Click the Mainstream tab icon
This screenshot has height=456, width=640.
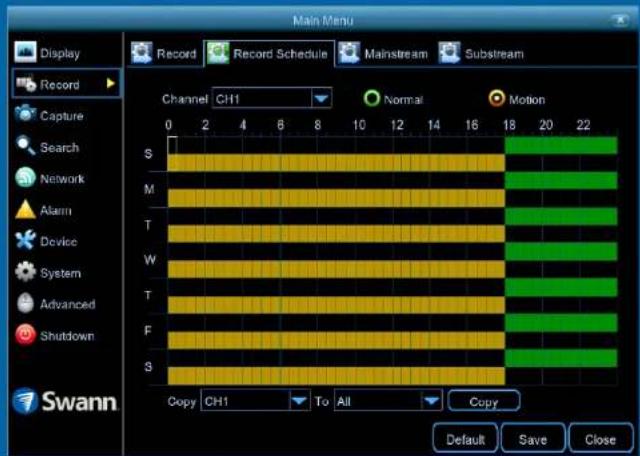coord(349,53)
